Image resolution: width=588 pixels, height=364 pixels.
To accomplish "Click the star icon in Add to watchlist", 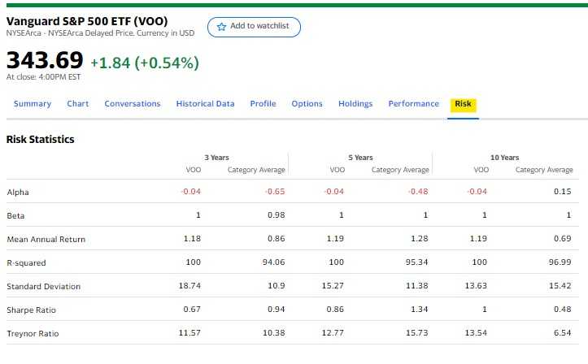I will [x=222, y=27].
